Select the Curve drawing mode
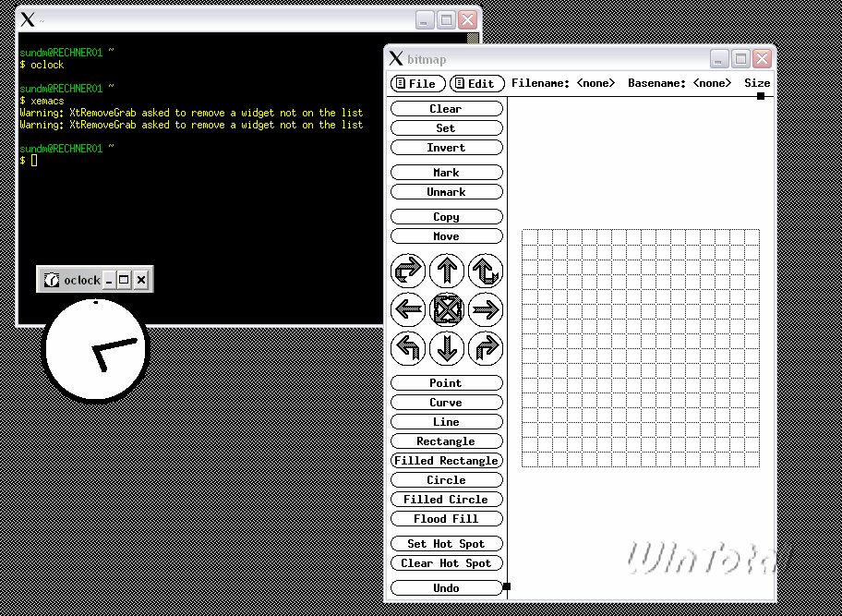The width and height of the screenshot is (842, 616). click(447, 403)
